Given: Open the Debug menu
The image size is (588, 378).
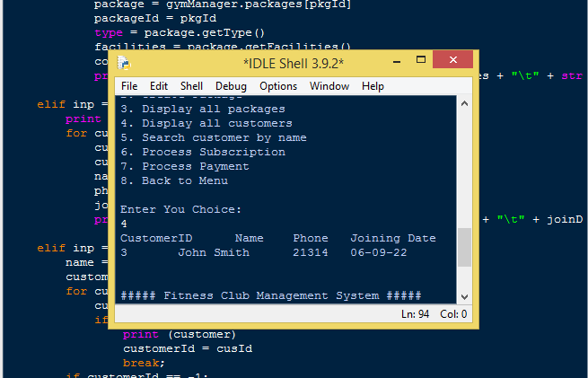Looking at the screenshot, I should (231, 86).
